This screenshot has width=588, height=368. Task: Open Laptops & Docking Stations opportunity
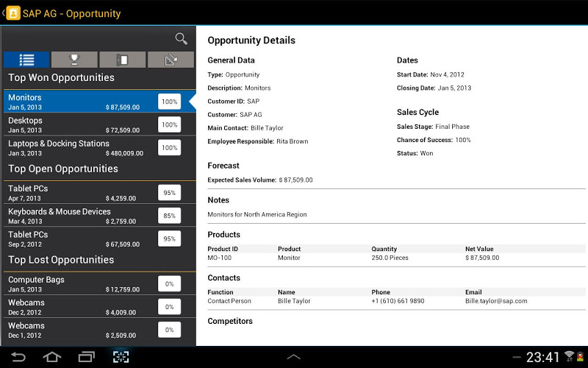coord(99,148)
